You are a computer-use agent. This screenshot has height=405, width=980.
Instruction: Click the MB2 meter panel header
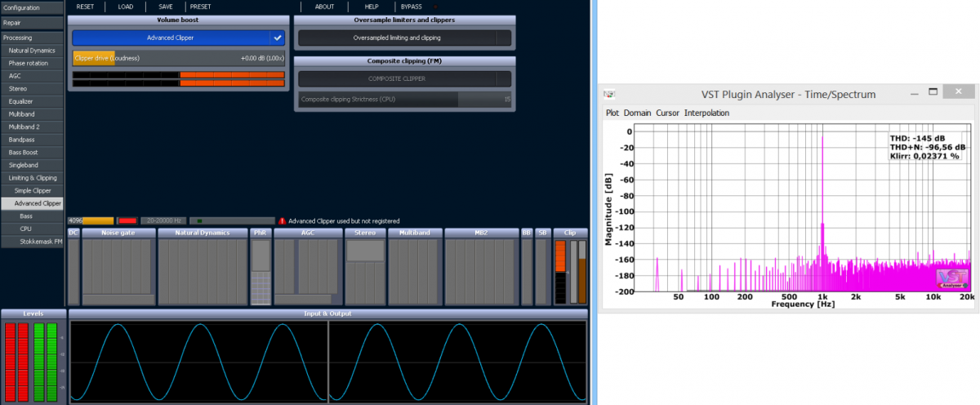coord(481,233)
